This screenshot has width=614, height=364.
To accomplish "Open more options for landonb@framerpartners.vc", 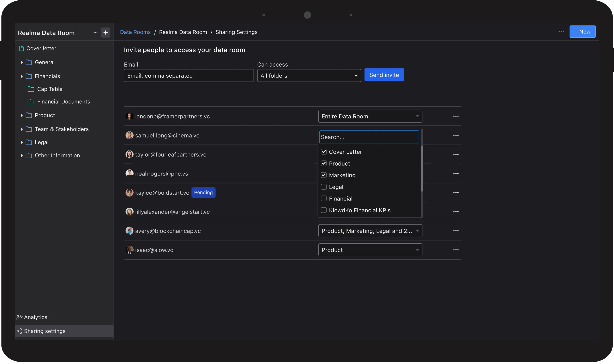I will click(x=456, y=116).
